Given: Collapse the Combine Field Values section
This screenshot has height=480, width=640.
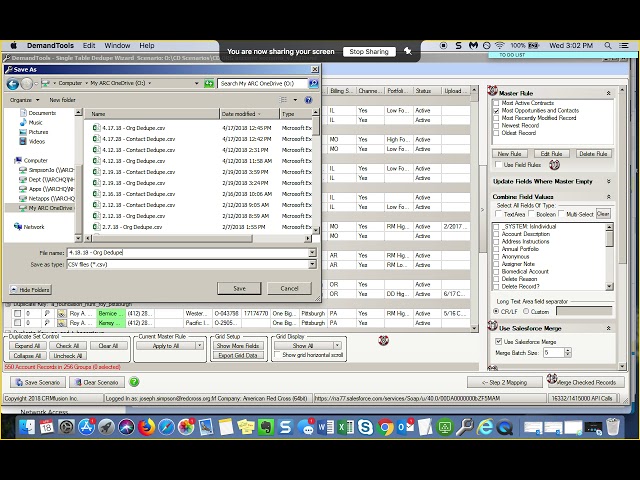Looking at the screenshot, I should click(x=608, y=197).
